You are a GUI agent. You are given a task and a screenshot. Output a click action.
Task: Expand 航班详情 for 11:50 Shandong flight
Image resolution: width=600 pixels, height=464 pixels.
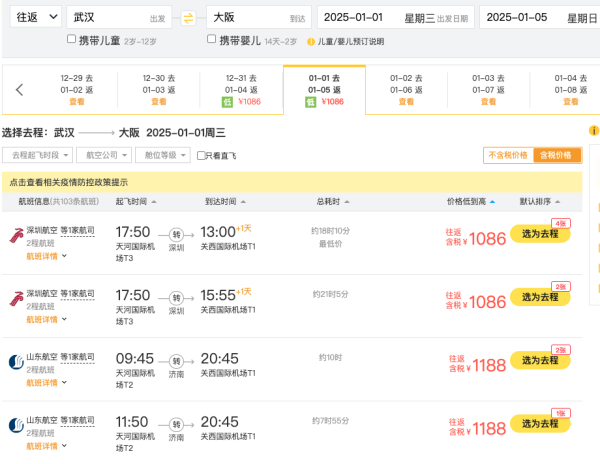click(46, 446)
